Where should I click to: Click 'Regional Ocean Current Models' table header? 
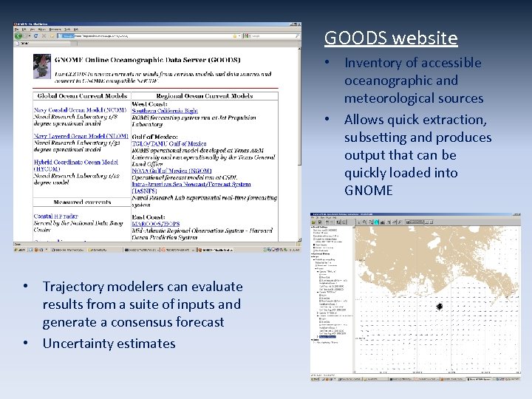205,96
